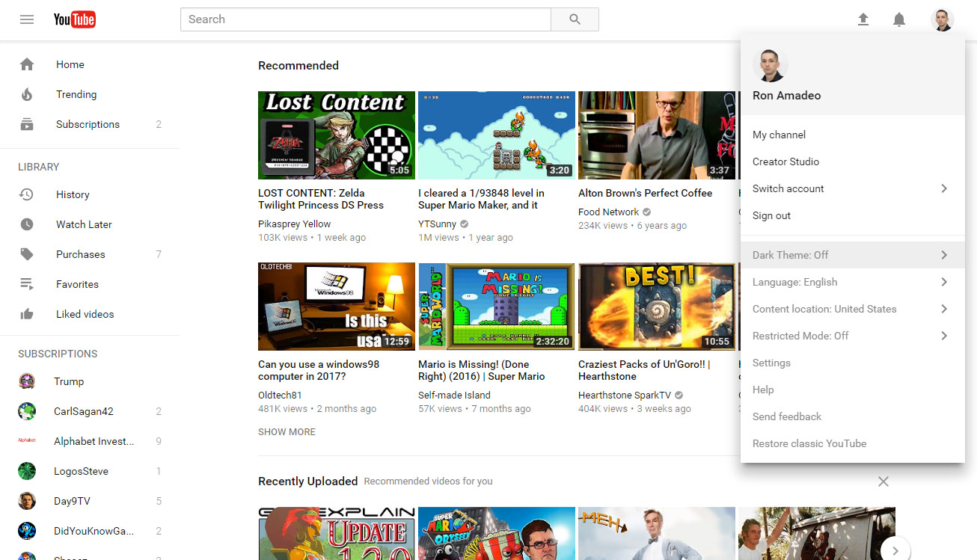The width and height of the screenshot is (977, 560).
Task: Open Language: English submenu
Action: click(x=852, y=282)
